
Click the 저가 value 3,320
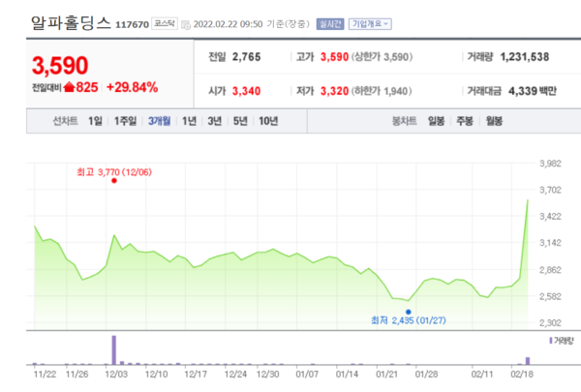[x=335, y=91]
